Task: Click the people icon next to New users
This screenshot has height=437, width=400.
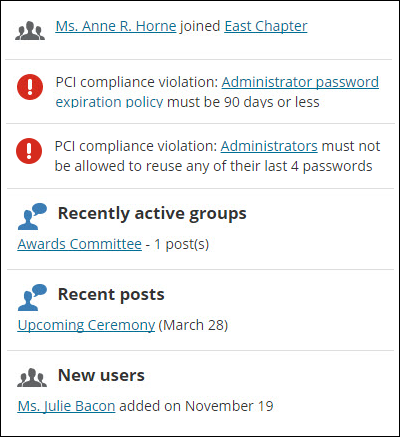Action: click(x=32, y=377)
